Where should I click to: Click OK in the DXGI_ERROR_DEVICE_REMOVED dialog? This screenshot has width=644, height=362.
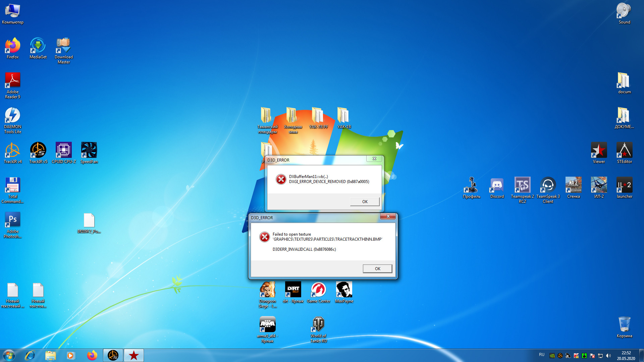pos(365,201)
